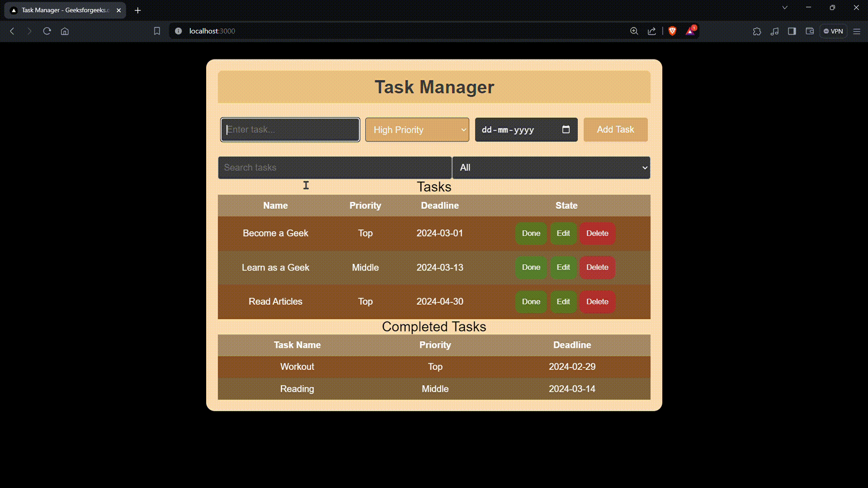Screen dimensions: 868x488
Task: Open the browser home page icon
Action: 65,31
